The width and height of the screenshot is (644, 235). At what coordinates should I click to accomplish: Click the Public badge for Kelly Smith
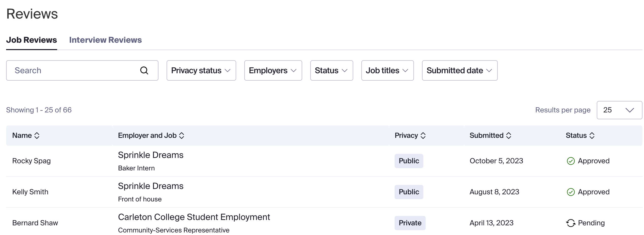409,192
